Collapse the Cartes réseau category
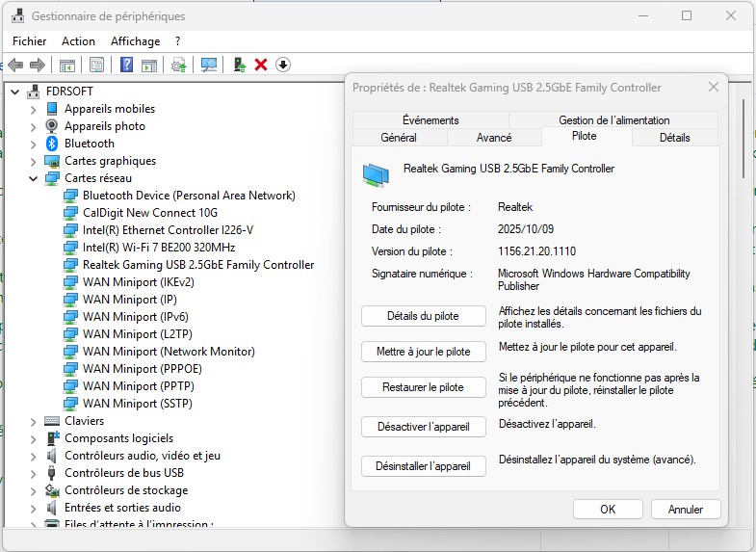Image resolution: width=756 pixels, height=552 pixels. [33, 178]
